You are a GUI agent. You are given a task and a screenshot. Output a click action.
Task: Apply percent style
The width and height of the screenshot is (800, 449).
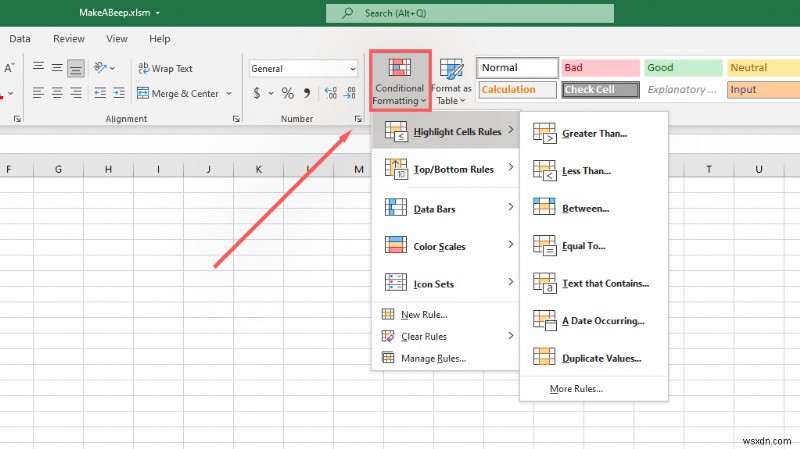(x=288, y=93)
